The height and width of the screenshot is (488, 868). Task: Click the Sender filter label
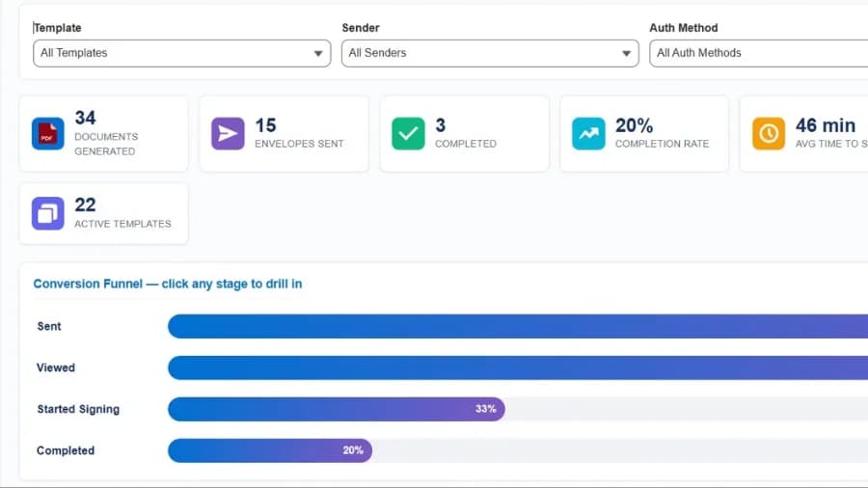pos(361,28)
